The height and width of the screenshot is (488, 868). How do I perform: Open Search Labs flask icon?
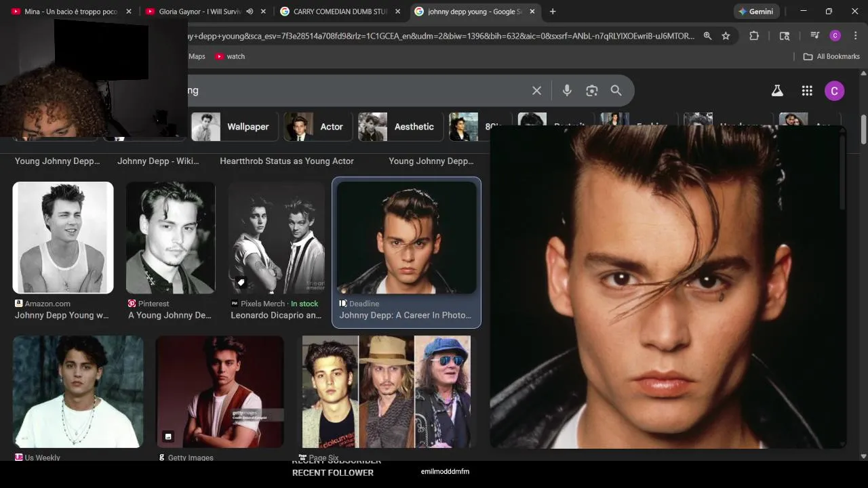(777, 91)
